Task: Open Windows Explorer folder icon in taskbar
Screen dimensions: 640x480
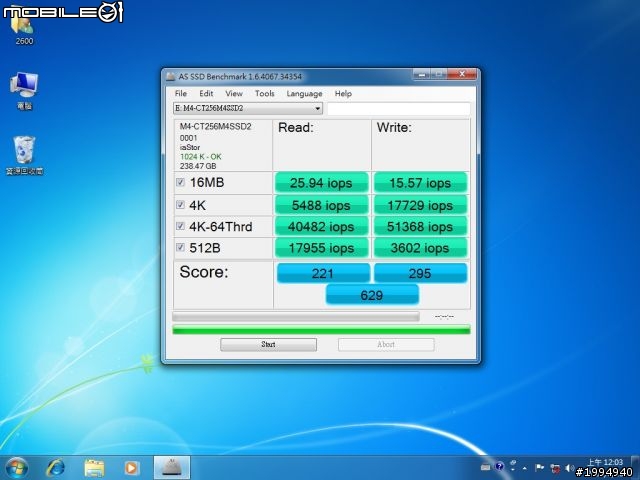Action: 94,468
